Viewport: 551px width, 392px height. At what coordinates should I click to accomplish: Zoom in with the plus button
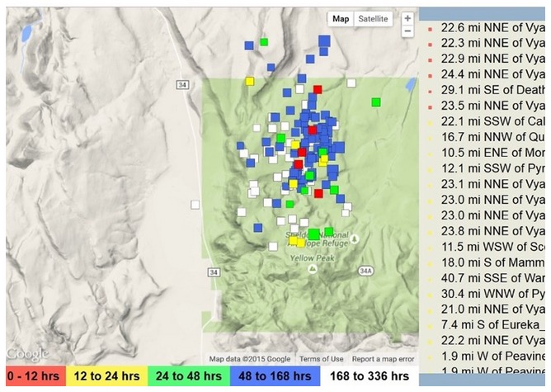pos(407,18)
